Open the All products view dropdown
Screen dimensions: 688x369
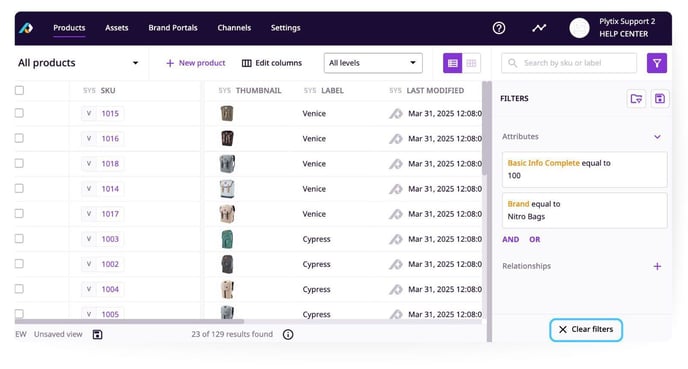pos(78,63)
